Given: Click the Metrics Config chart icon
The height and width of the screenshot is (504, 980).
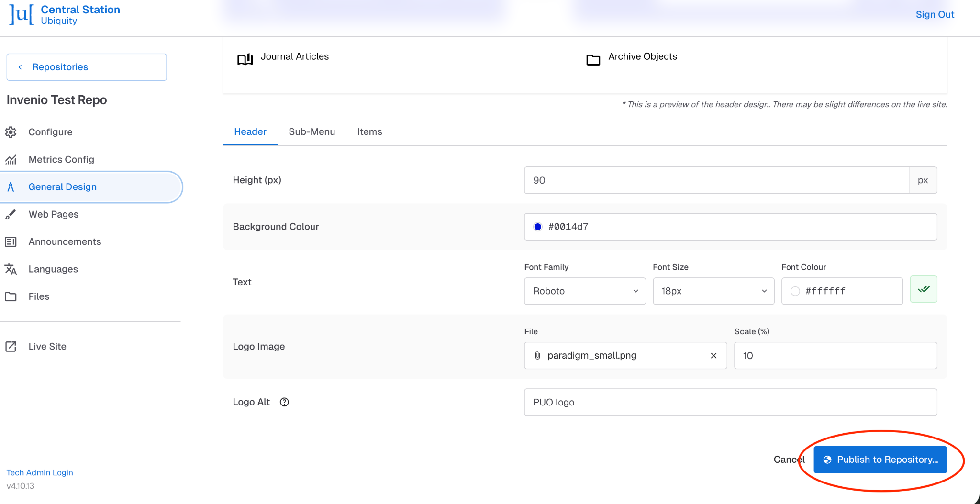Looking at the screenshot, I should click(11, 160).
